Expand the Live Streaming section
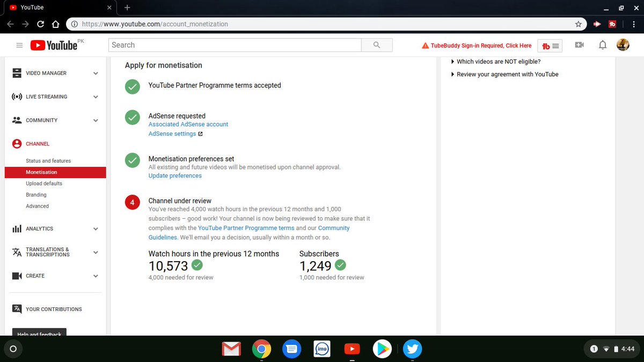644x362 pixels. 96,97
